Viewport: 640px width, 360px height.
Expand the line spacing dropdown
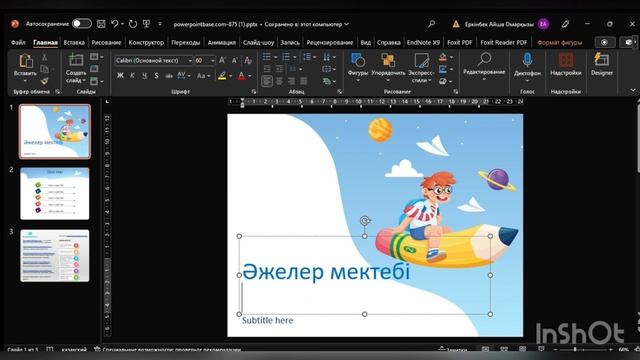click(x=315, y=57)
